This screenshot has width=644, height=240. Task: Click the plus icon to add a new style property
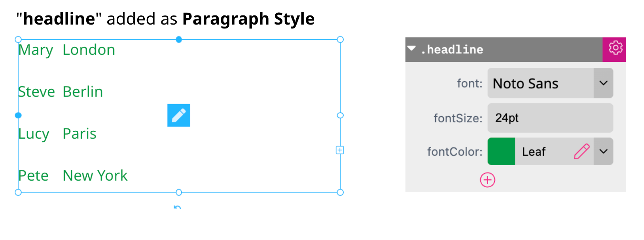pos(487,180)
